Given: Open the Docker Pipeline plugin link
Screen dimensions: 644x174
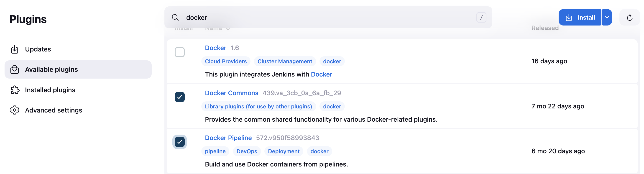Looking at the screenshot, I should click(x=228, y=138).
